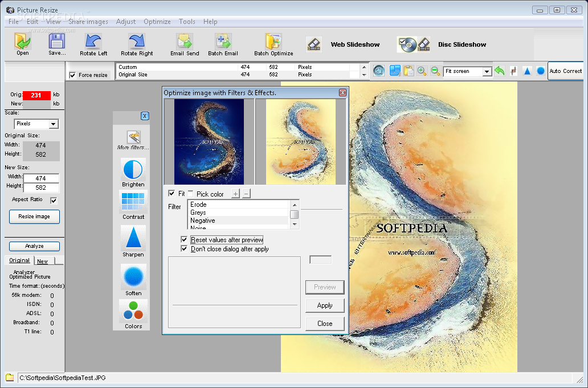588x388 pixels.
Task: Open the Edit menu
Action: 32,22
